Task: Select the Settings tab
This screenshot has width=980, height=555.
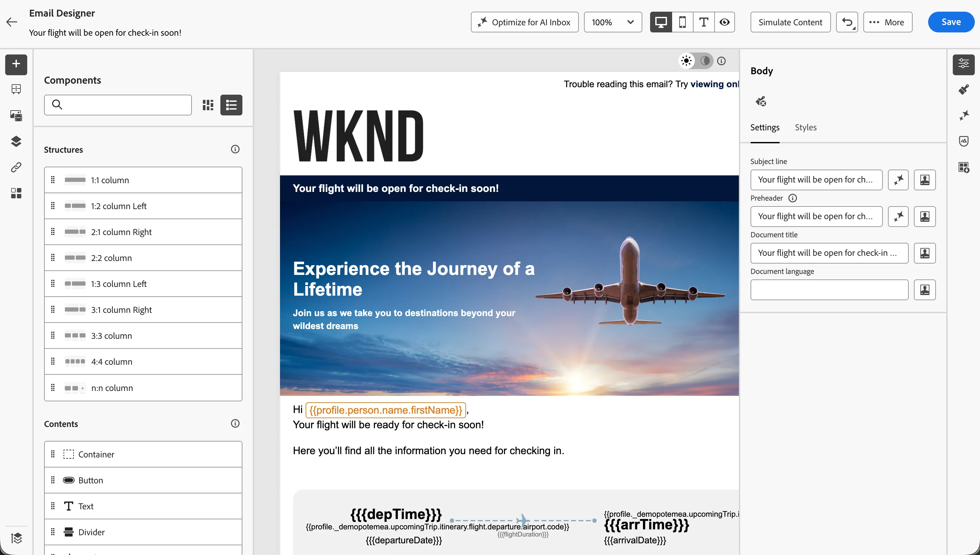Action: [765, 127]
